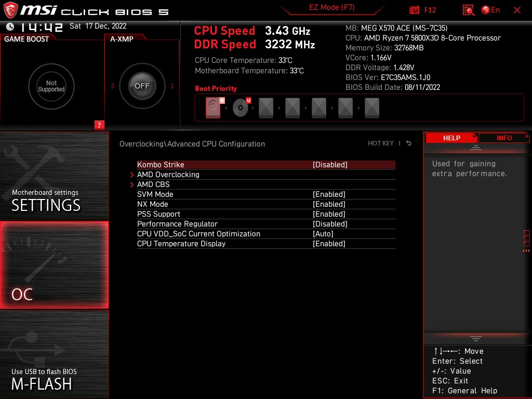The image size is (532, 399).
Task: Click the Boot Priority heading
Action: 216,88
